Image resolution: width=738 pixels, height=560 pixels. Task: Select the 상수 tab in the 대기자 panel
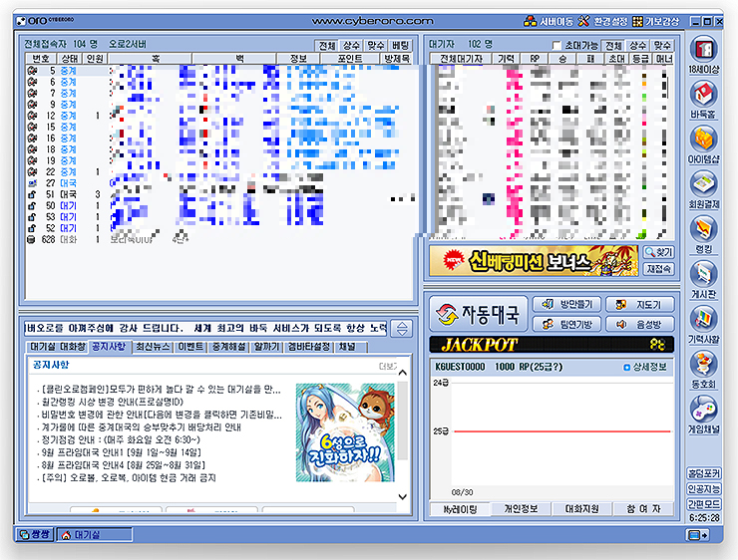pos(637,46)
